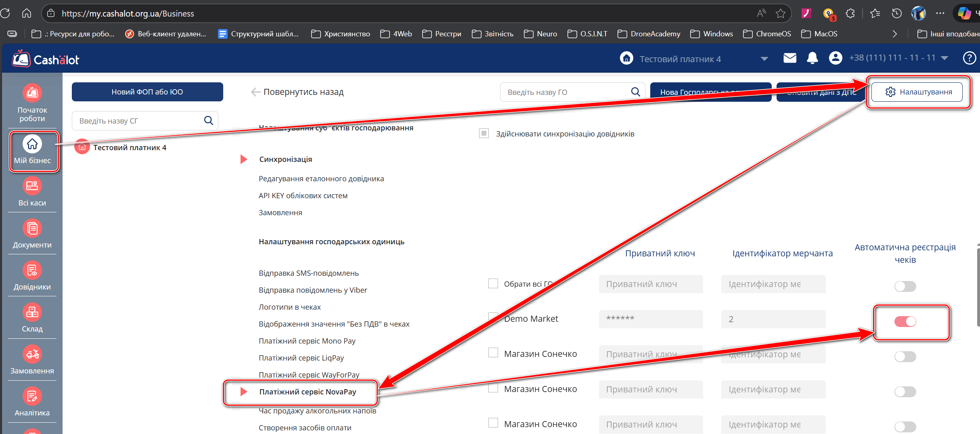Tick Здійснювати синхронізацію довідників checkbox
The height and width of the screenshot is (434, 980).
tap(484, 134)
